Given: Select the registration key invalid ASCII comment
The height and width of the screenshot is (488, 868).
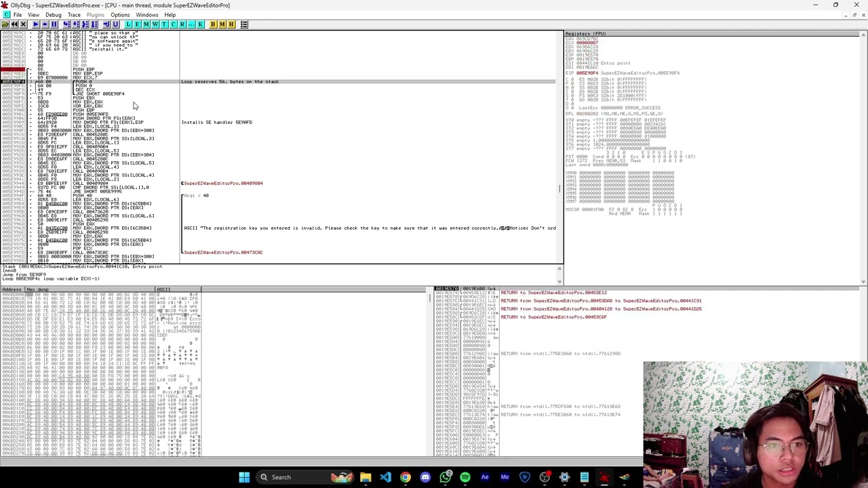Looking at the screenshot, I should click(x=370, y=228).
